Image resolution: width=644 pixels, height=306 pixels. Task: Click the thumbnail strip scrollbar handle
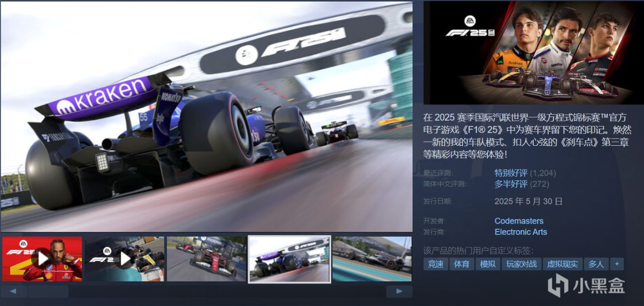tap(48, 291)
